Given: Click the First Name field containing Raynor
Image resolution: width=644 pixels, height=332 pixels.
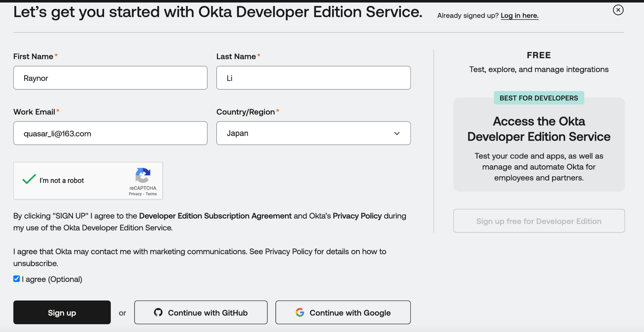Looking at the screenshot, I should pos(110,78).
